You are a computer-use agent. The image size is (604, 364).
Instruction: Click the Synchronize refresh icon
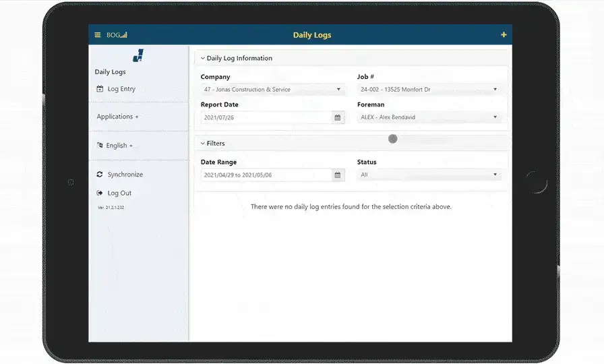(100, 175)
